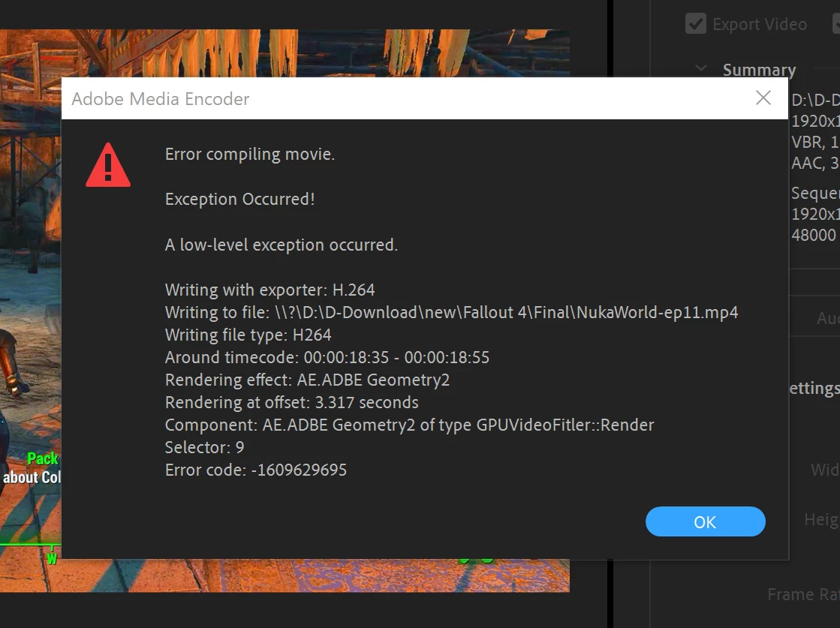
Task: Click the Around timecode 00:00:18:35 line
Action: pos(327,357)
